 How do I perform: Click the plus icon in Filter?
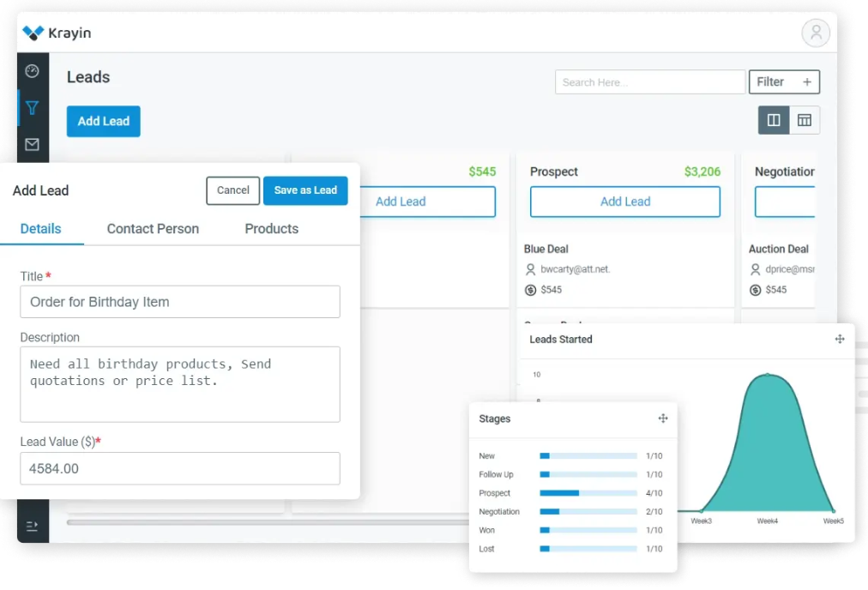click(807, 82)
